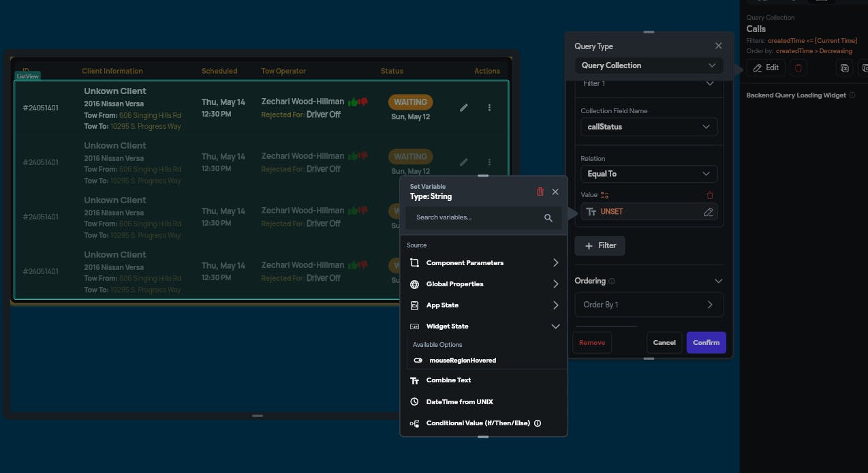This screenshot has height=473, width=868.
Task: Delete the filter value with the red trash icon
Action: pos(710,195)
